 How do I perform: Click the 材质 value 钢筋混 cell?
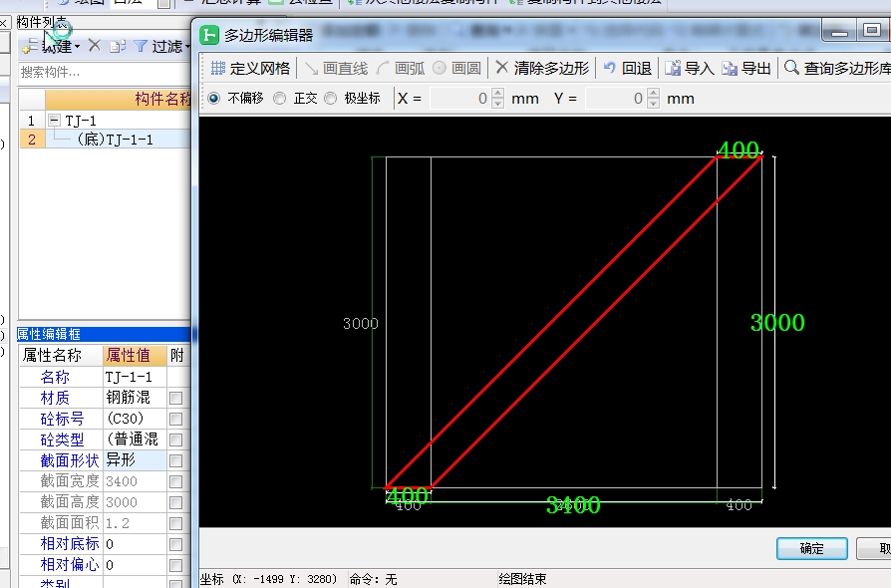click(x=135, y=398)
